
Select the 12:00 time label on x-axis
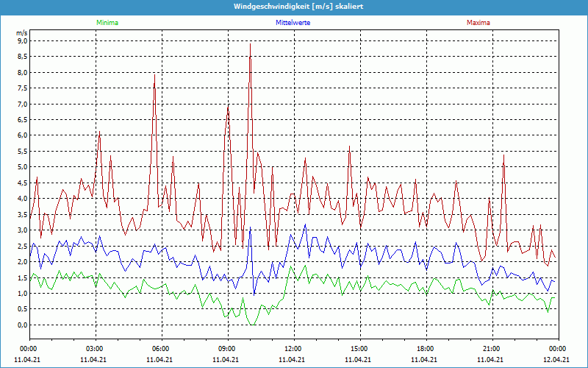point(293,348)
